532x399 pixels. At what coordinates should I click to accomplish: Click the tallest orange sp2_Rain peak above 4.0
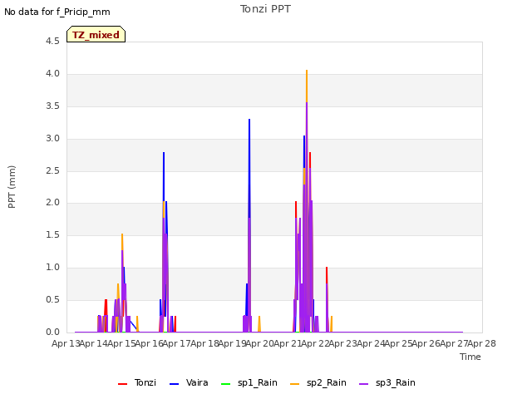tap(307, 71)
